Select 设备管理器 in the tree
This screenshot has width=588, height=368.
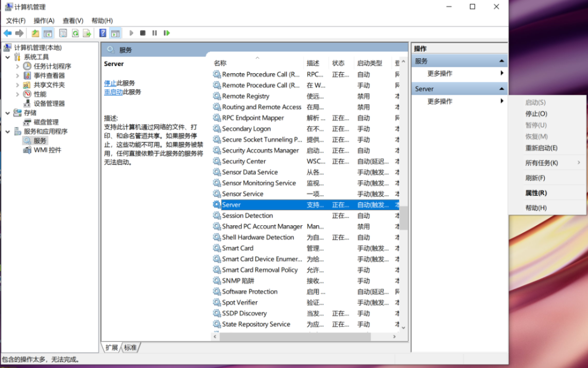click(49, 104)
